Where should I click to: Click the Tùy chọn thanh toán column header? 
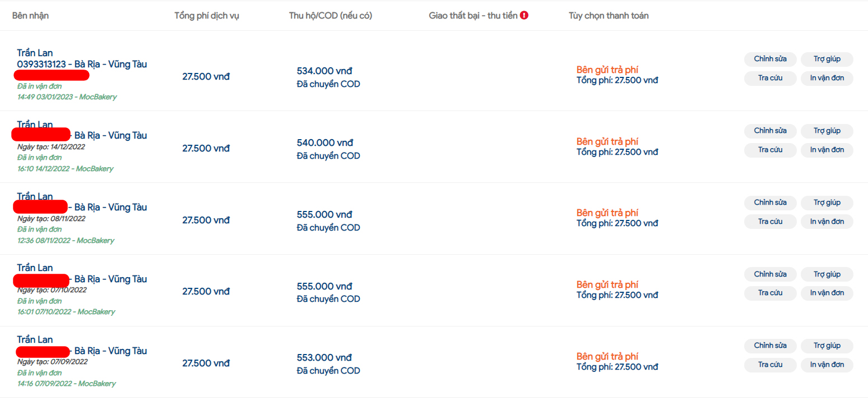(609, 16)
